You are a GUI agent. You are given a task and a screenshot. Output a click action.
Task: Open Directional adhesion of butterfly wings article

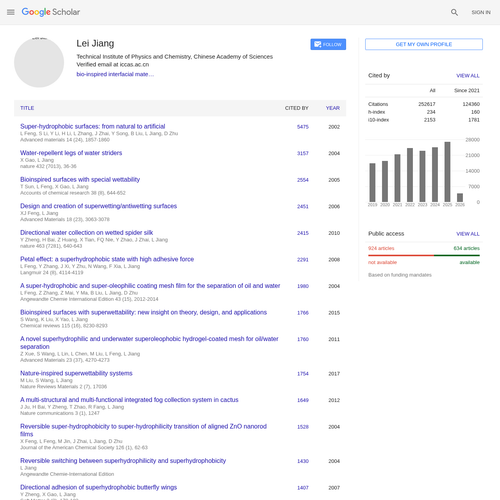[98, 487]
